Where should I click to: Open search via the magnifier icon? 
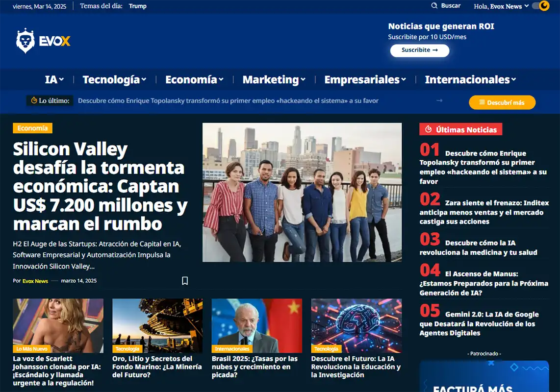[434, 6]
